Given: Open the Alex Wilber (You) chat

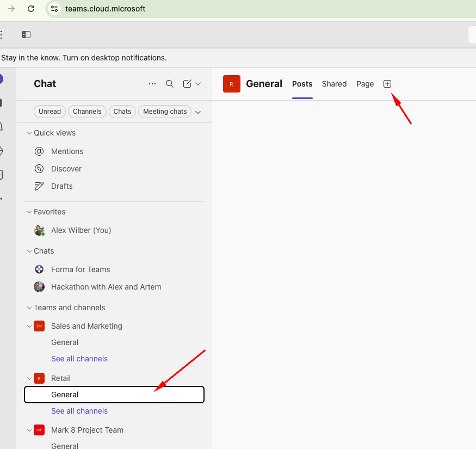Looking at the screenshot, I should coord(114,230).
